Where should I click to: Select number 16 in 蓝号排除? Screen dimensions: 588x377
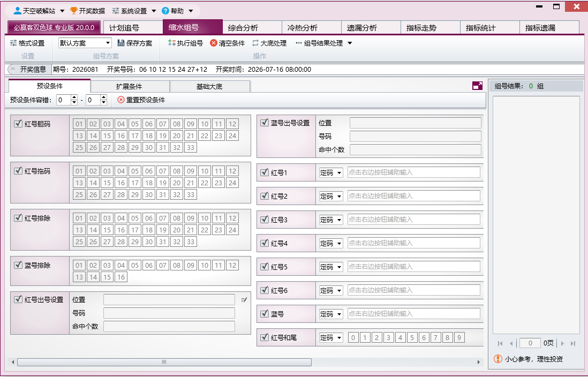click(x=120, y=277)
